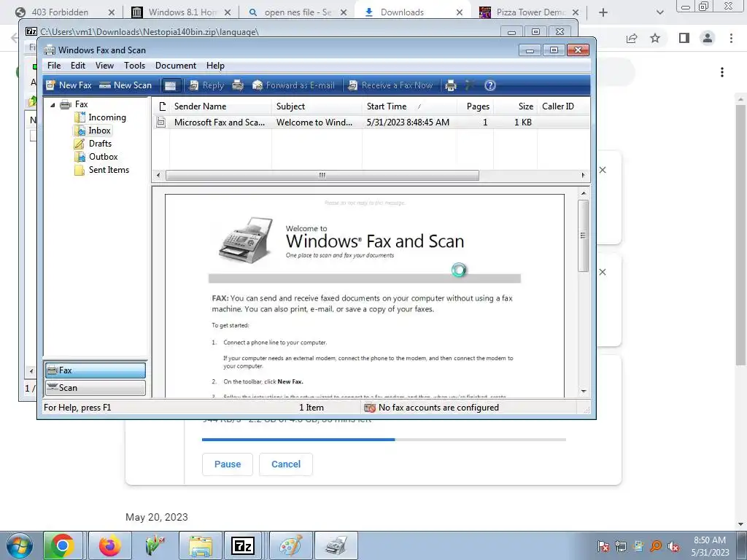Bookmark the page with the star icon
747x560 pixels.
point(655,38)
